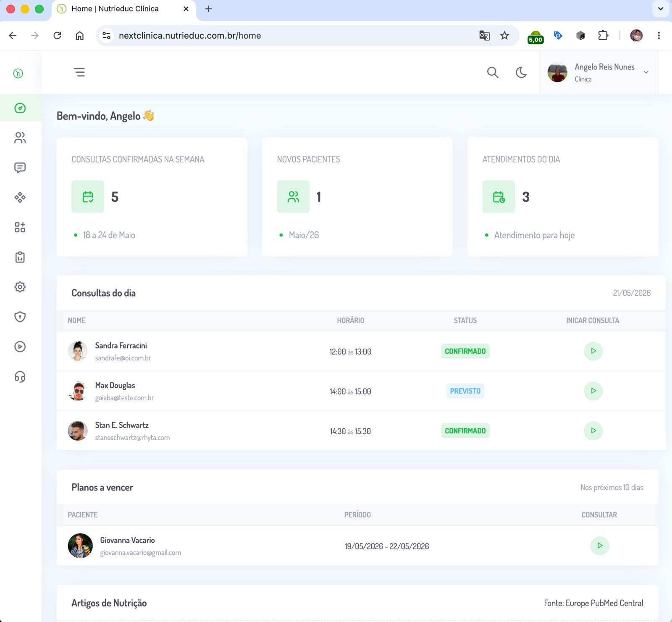Image resolution: width=672 pixels, height=622 pixels.
Task: Open the patients sidebar icon
Action: click(20, 138)
